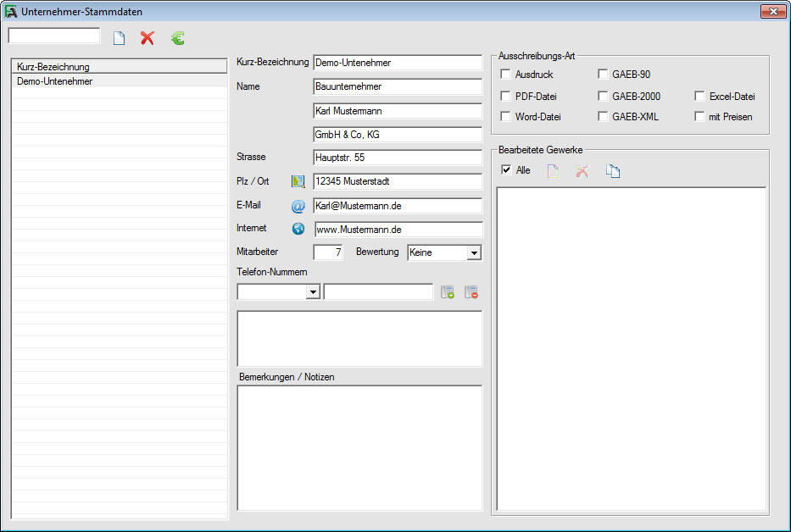Viewport: 791px width, 532px height.
Task: Click the field containing Karl Mustermann
Action: tap(398, 111)
